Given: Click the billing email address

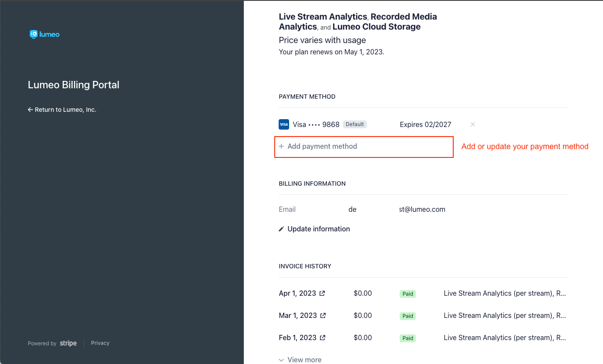Looking at the screenshot, I should click(397, 209).
